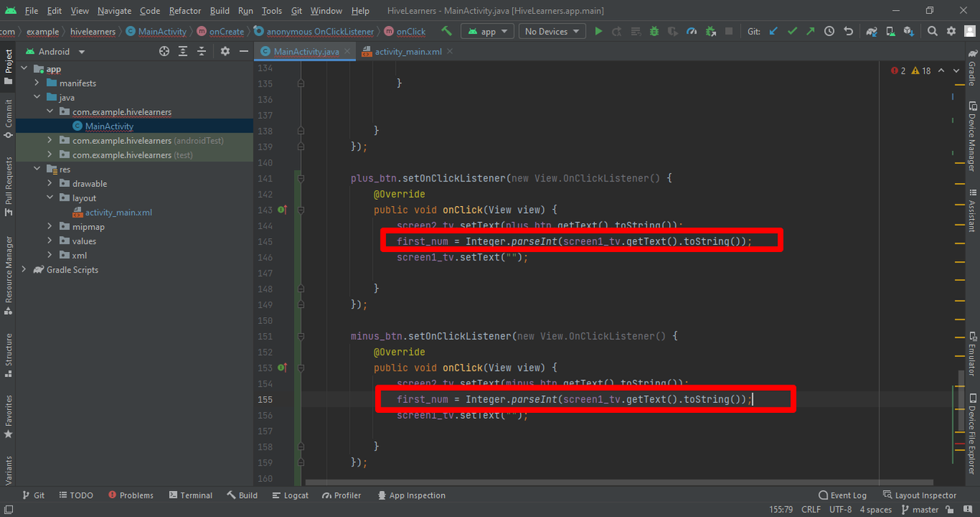The image size is (980, 517).
Task: Open the File menu
Action: point(31,11)
